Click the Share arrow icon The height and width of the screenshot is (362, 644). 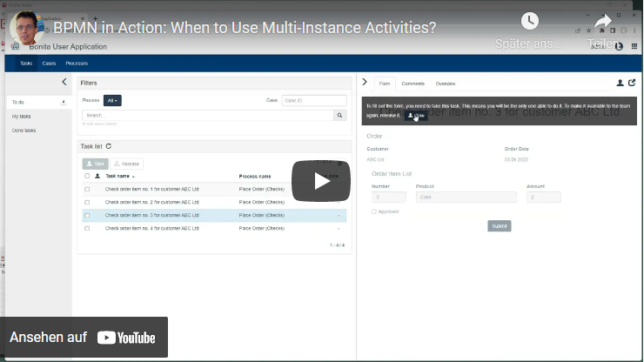[x=603, y=22]
